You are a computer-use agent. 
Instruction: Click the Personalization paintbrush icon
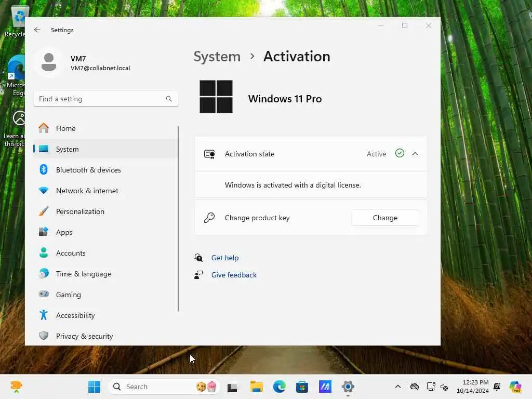pos(44,211)
